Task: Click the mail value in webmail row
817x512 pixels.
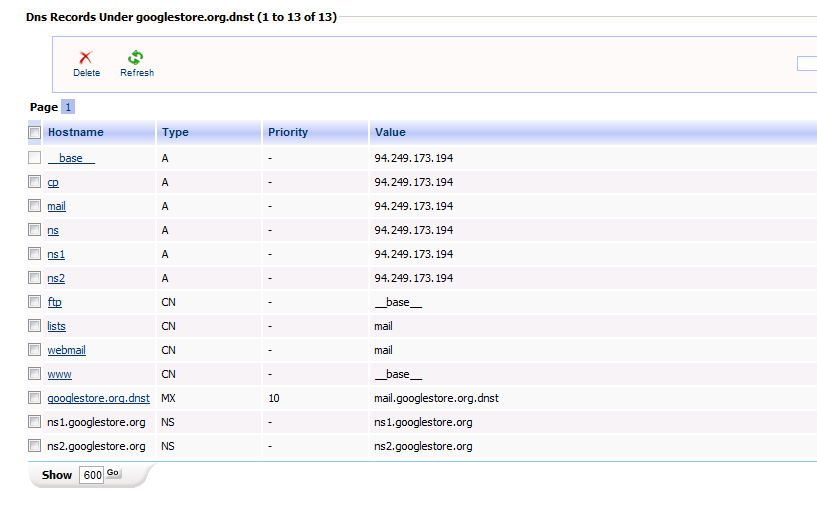Action: [x=383, y=350]
